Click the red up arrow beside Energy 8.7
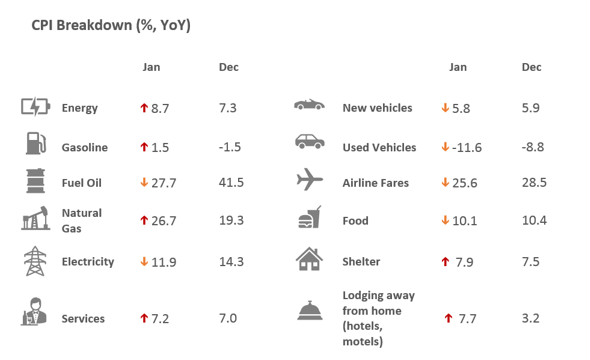Screen dimensions: 590x360 click(x=144, y=108)
